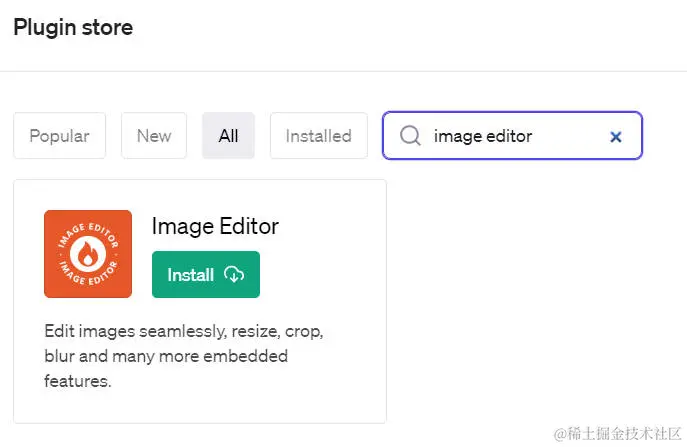Click the Plugin store heading
The image size is (687, 447).
click(73, 27)
